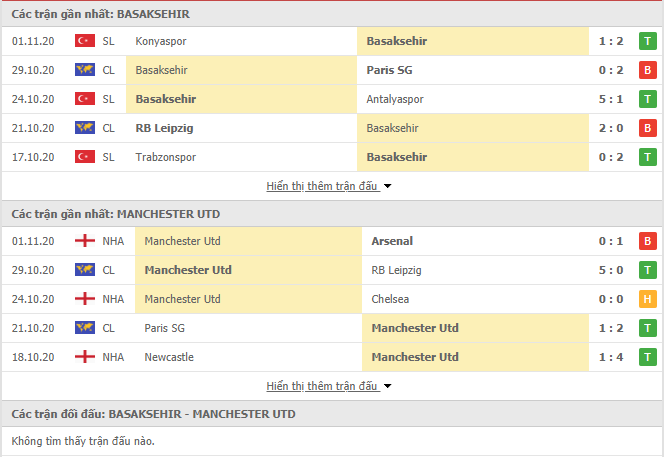Expand more Basaksehir matches link
Image resolution: width=664 pixels, height=457 pixels.
click(x=322, y=186)
